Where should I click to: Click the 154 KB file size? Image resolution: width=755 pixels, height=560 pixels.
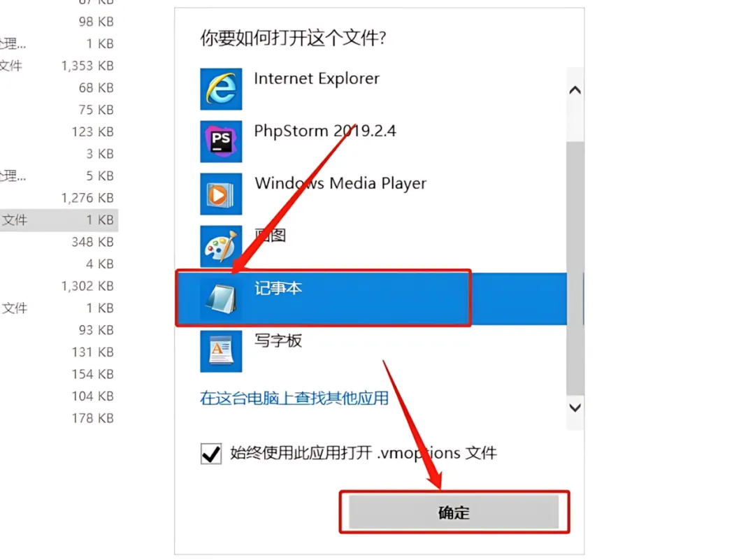[x=93, y=374]
